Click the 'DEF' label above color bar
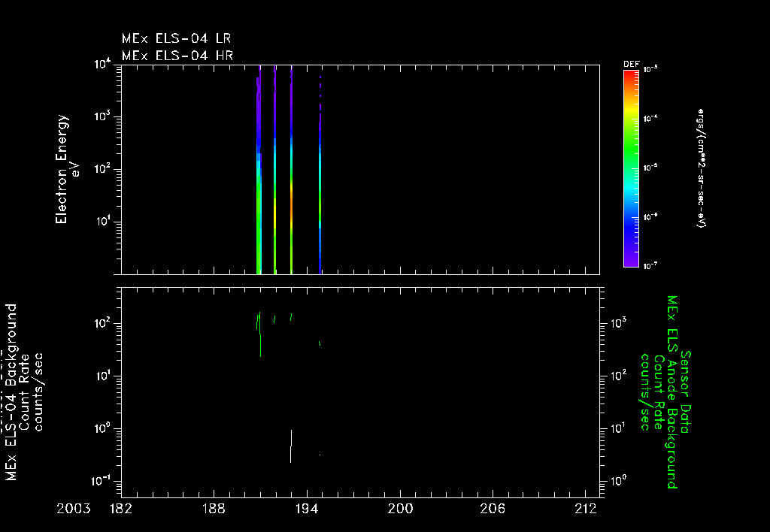770x532 pixels. point(631,65)
